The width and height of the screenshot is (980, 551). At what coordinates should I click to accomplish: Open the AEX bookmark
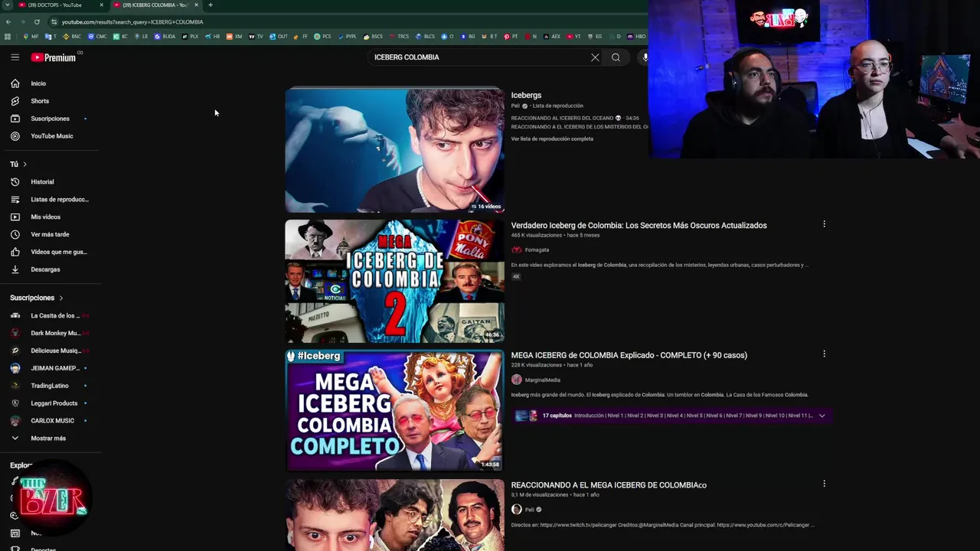(552, 37)
